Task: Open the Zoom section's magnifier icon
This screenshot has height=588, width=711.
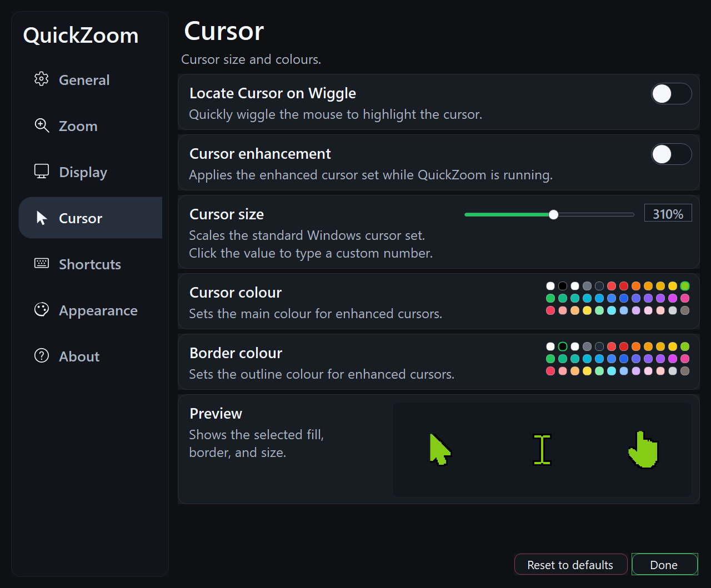Action: [42, 125]
